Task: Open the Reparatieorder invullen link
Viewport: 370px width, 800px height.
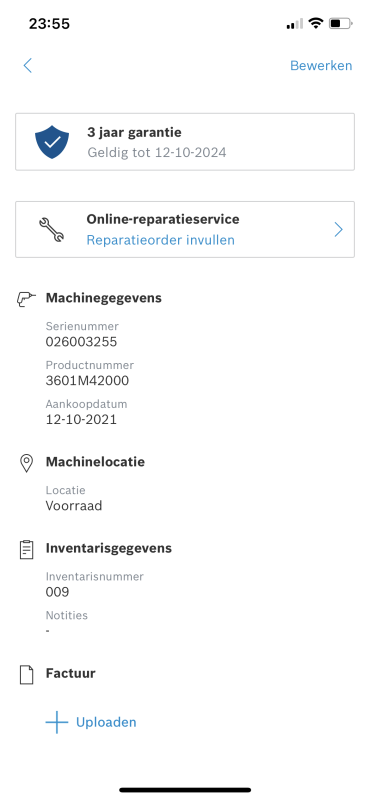Action: [160, 240]
